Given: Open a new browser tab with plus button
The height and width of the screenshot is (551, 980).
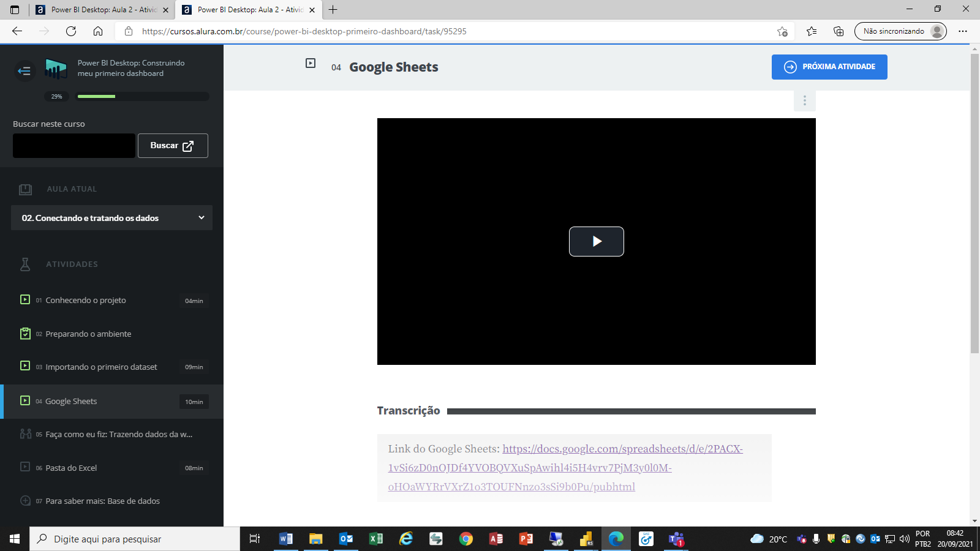Looking at the screenshot, I should point(333,10).
